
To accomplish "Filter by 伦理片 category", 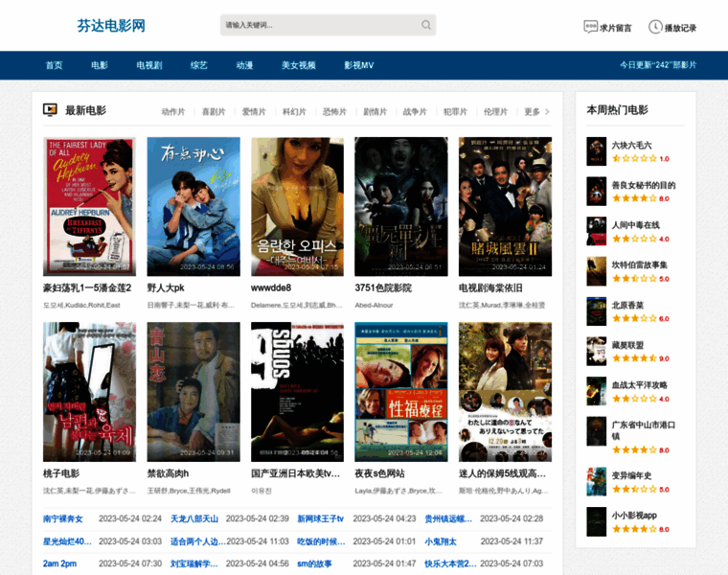I will 495,111.
